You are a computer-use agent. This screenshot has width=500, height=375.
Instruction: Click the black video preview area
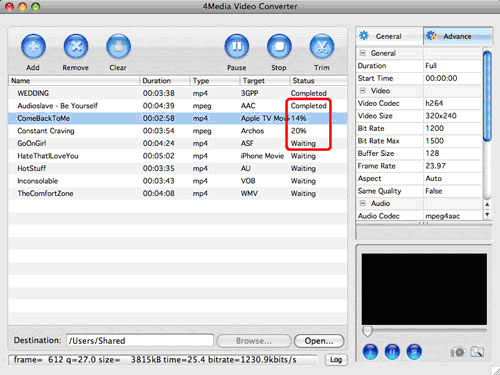[x=424, y=289]
